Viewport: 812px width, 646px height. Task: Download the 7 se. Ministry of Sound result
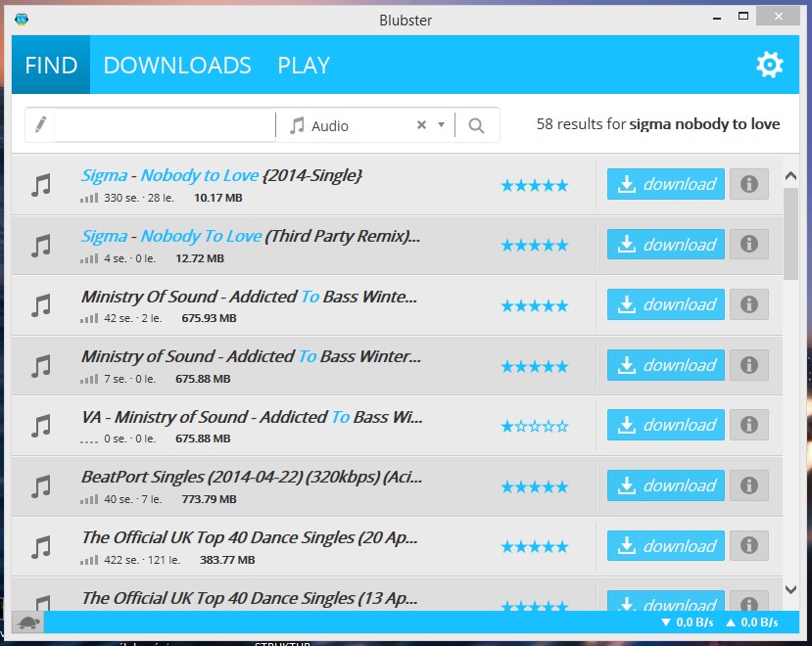[665, 365]
